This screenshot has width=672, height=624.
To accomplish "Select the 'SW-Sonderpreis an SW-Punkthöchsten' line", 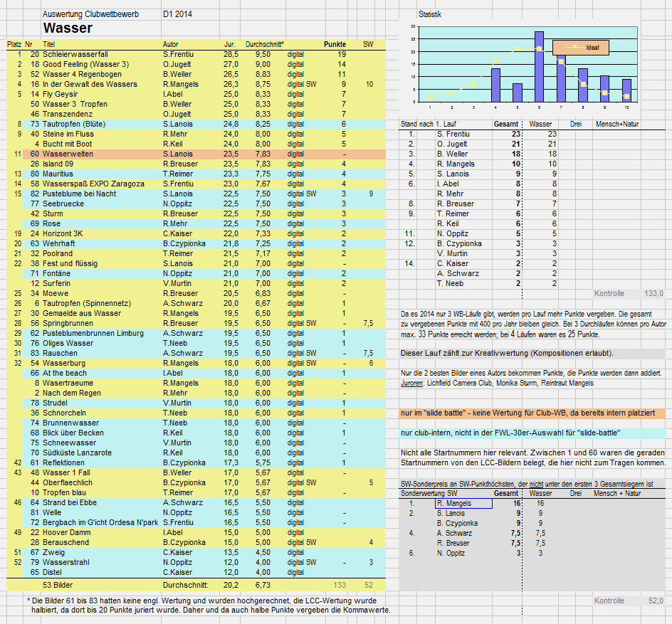I will pyautogui.click(x=527, y=484).
